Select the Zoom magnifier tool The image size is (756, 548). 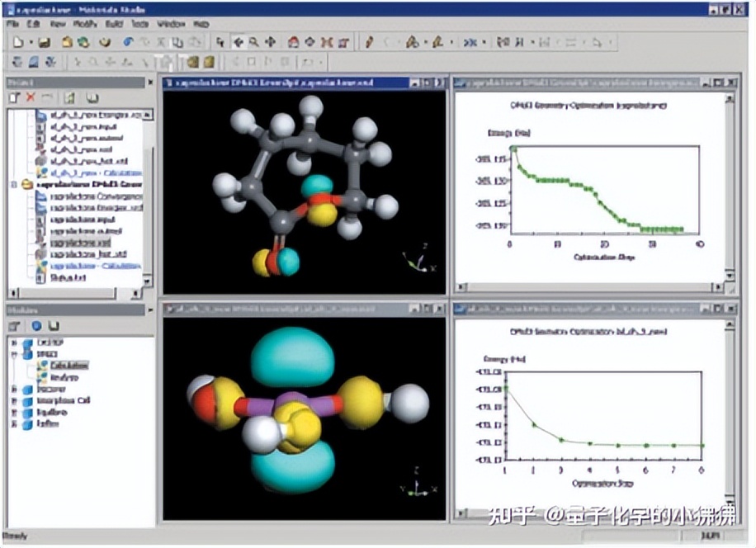tap(253, 41)
